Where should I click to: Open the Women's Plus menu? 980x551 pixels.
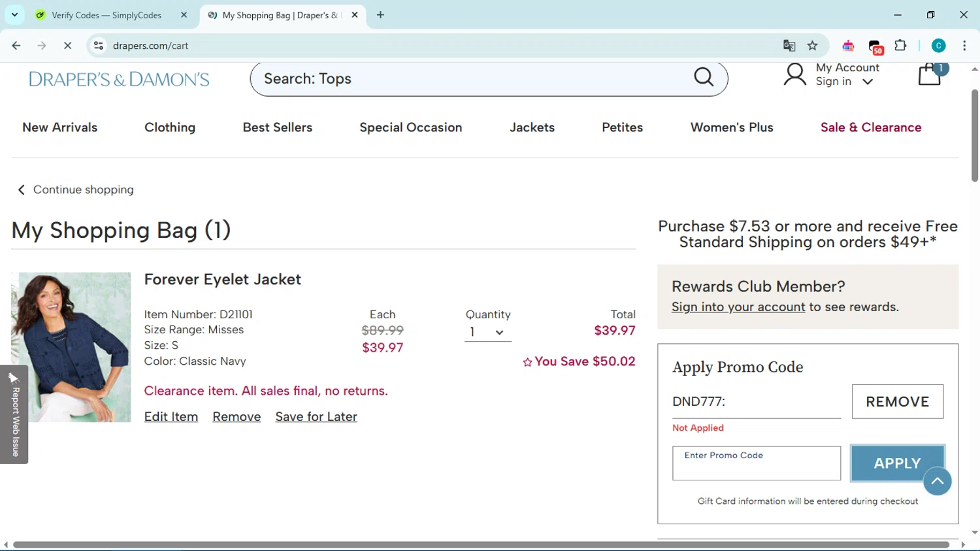732,127
